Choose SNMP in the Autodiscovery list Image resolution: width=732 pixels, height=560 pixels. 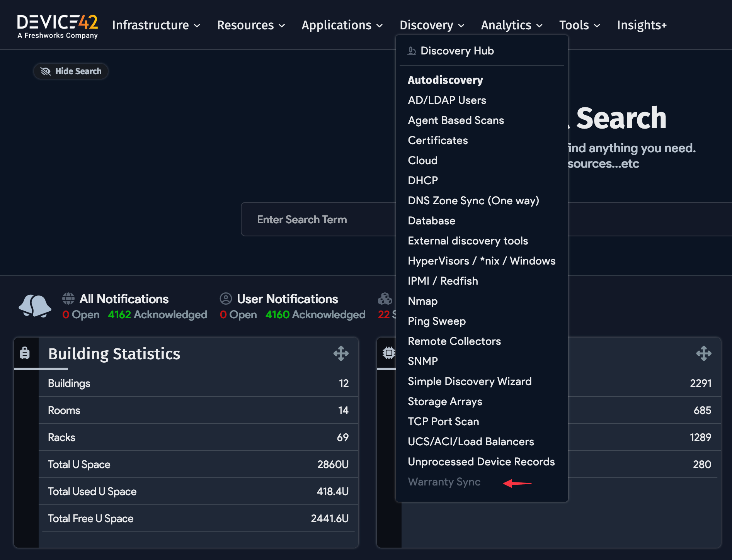423,361
